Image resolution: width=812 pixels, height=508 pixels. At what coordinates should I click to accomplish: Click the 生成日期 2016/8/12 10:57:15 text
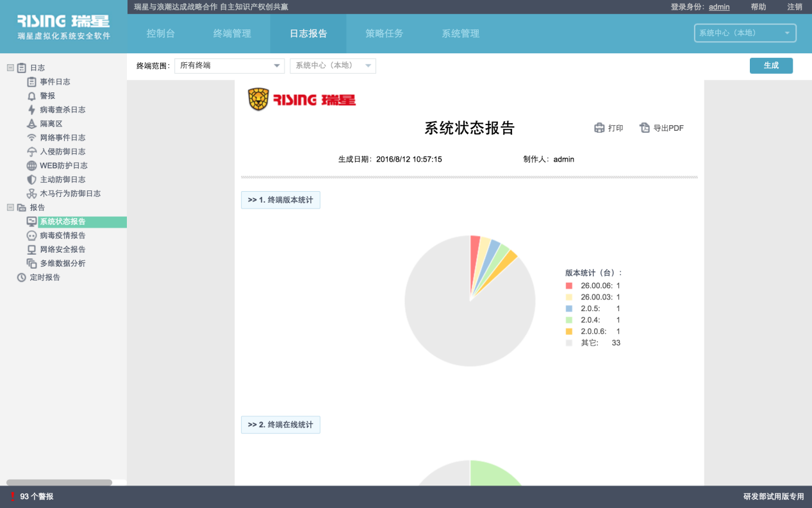click(x=390, y=159)
